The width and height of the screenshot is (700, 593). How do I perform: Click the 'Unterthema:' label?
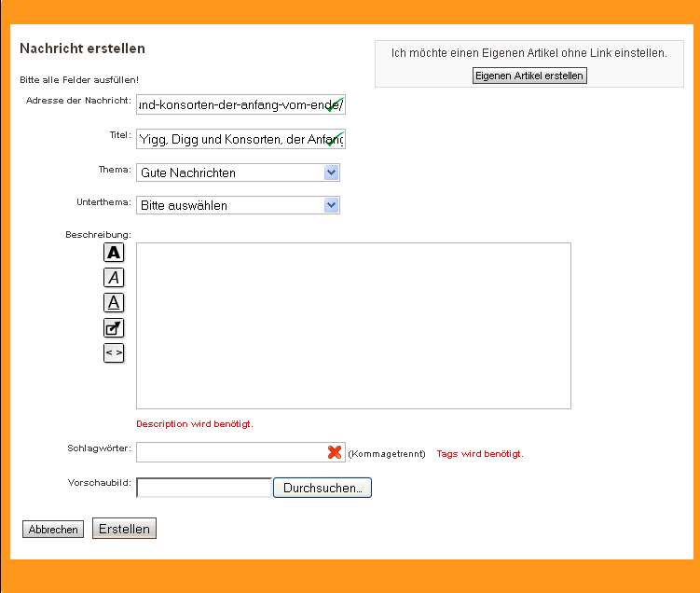tap(103, 202)
